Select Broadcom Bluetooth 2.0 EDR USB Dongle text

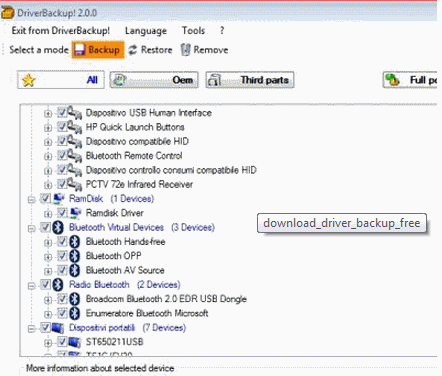click(166, 299)
